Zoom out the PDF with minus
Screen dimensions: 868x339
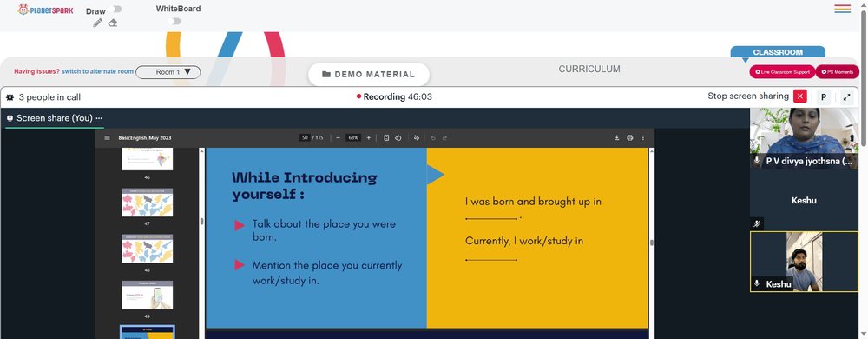tap(338, 138)
